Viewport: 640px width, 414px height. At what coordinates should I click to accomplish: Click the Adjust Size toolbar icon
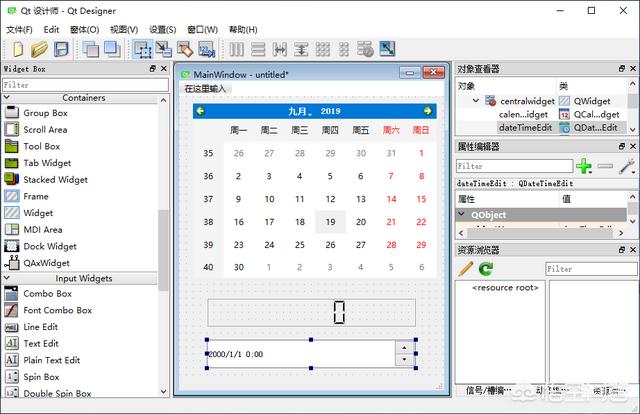tap(387, 49)
